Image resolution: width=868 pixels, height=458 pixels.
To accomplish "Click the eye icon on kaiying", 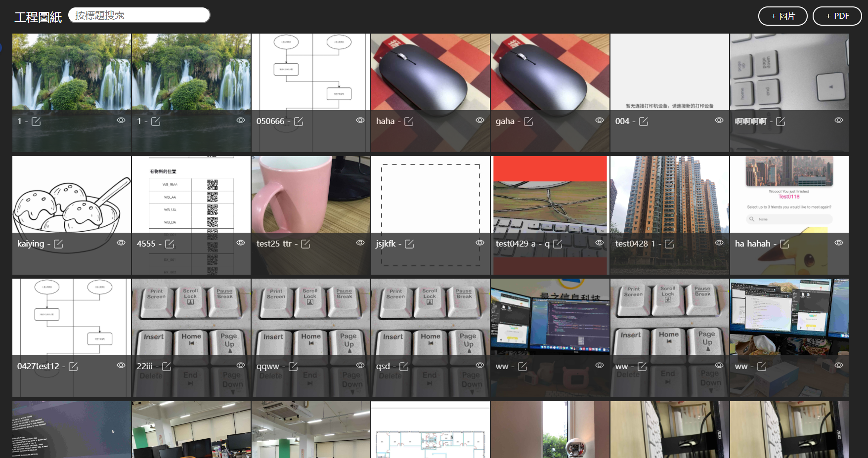I will [x=121, y=243].
